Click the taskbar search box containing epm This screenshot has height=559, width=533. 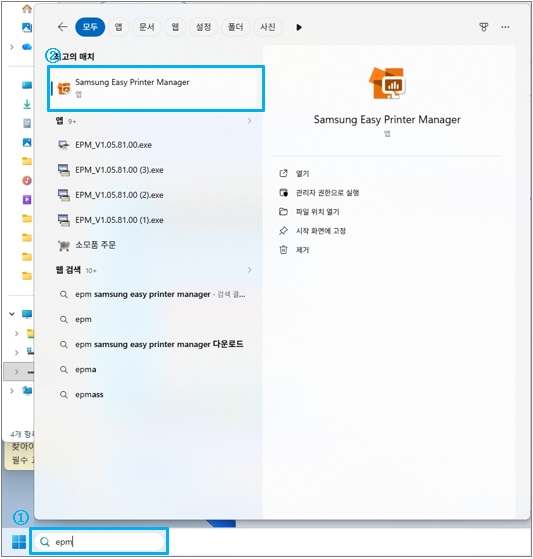pyautogui.click(x=99, y=542)
